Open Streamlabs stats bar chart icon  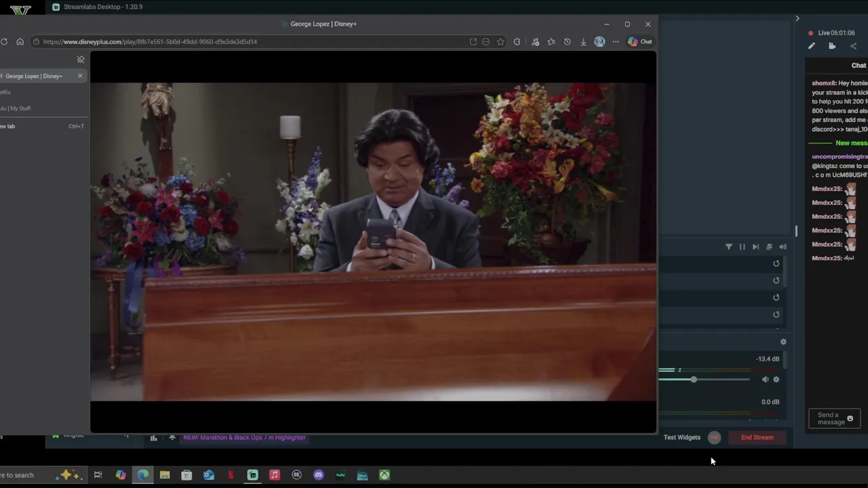[153, 438]
